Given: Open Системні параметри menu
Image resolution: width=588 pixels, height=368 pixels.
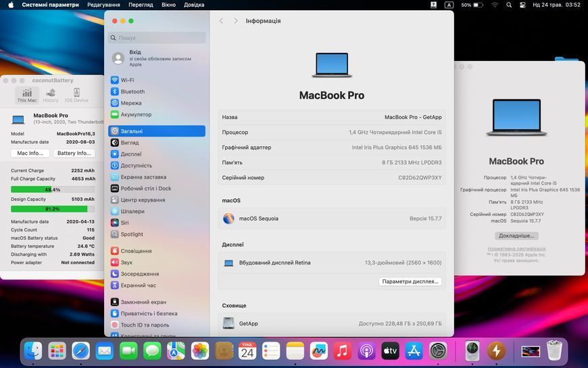Looking at the screenshot, I should [x=50, y=5].
